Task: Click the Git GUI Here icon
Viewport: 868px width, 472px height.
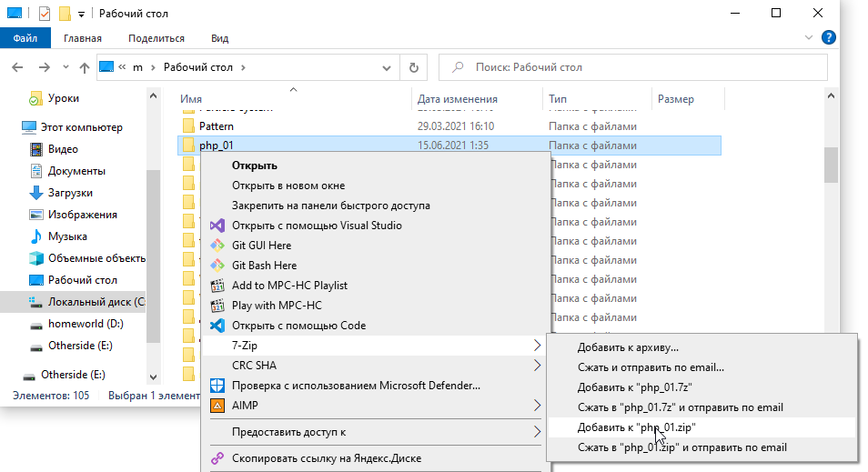Action: [217, 246]
